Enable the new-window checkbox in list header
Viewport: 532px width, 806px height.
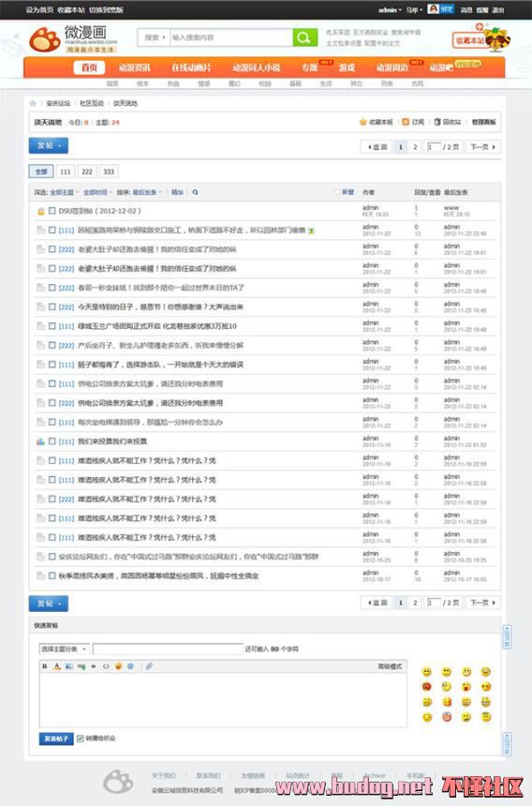(x=337, y=192)
